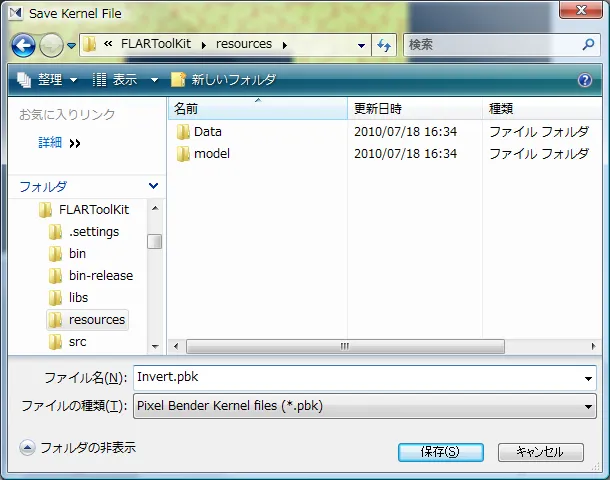Click the greyed Forward arrow button
The image size is (610, 480).
click(x=51, y=46)
